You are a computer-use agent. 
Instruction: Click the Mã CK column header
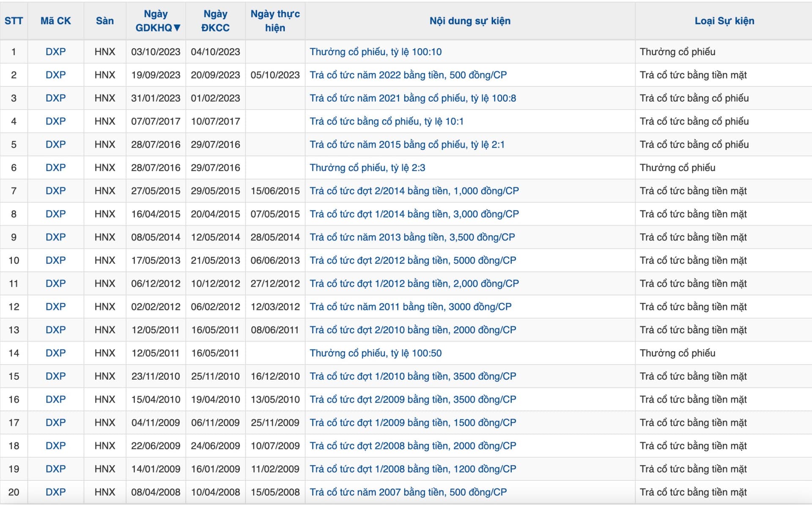(55, 21)
